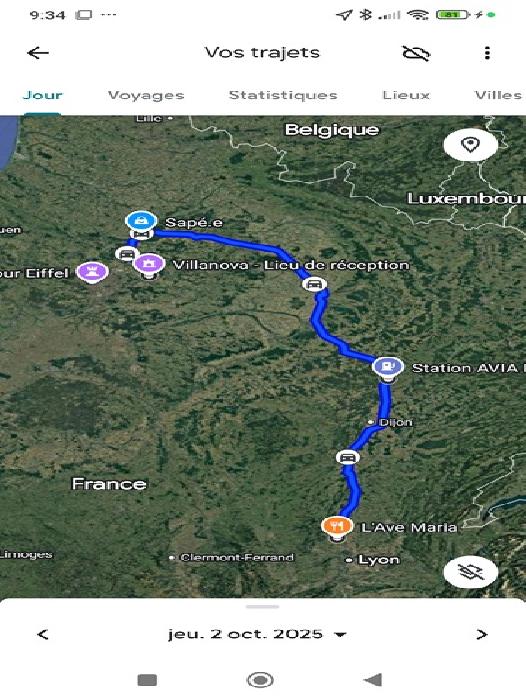The width and height of the screenshot is (526, 700).
Task: Tap the jeu. 2 oct. 2025 date label
Action: coord(245,634)
